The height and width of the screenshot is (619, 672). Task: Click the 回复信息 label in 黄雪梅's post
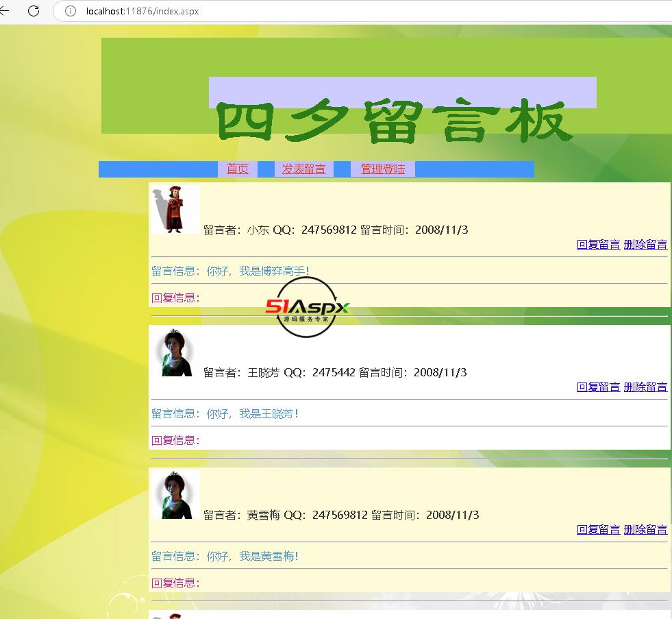176,583
